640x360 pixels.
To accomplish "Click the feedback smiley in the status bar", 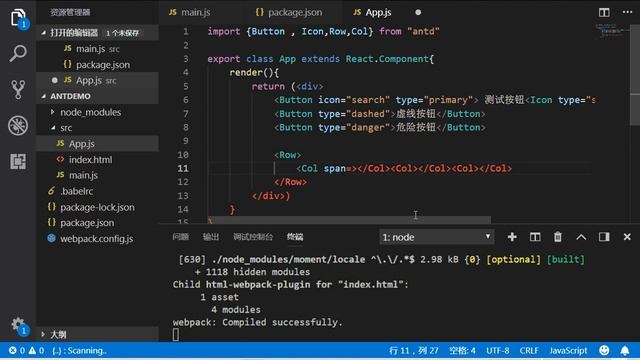I will (604, 350).
